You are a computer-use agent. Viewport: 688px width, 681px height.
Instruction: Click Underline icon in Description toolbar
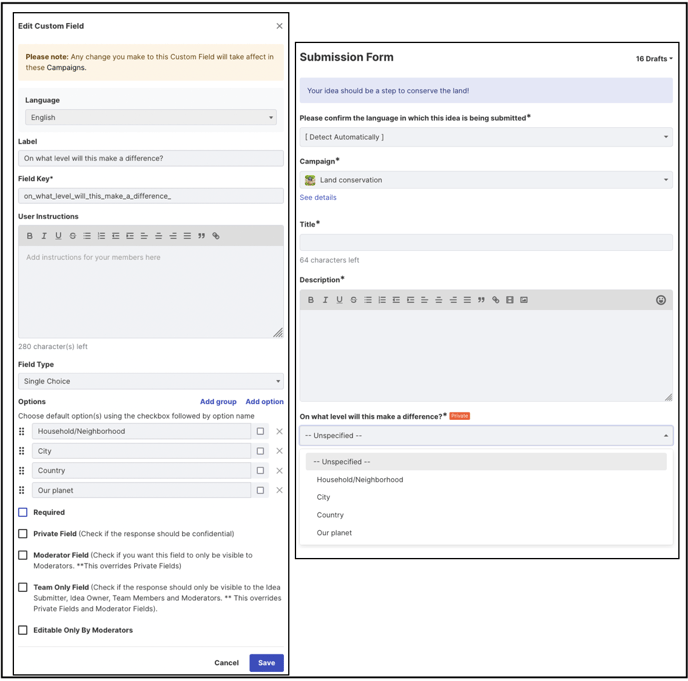[339, 300]
